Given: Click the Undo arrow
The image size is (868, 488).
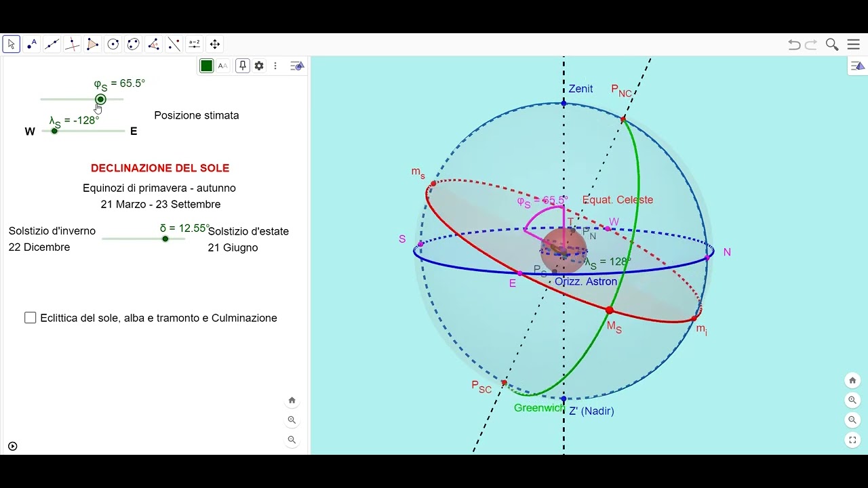Looking at the screenshot, I should (794, 45).
